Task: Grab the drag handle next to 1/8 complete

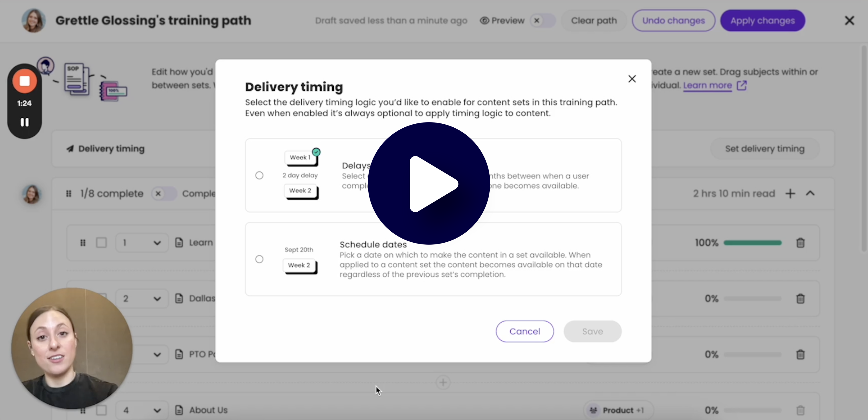Action: 69,194
